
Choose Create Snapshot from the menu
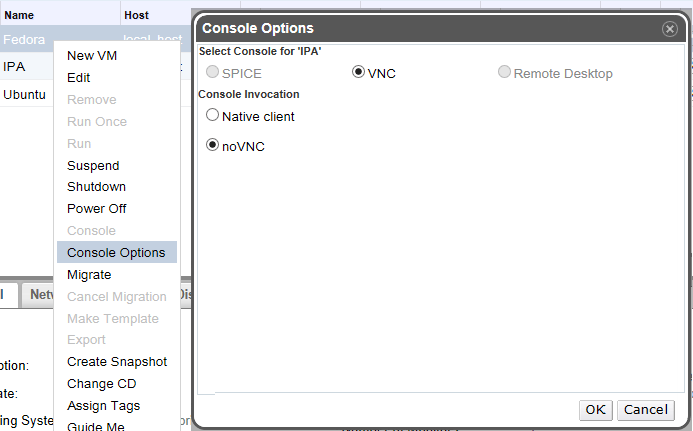[x=117, y=362]
